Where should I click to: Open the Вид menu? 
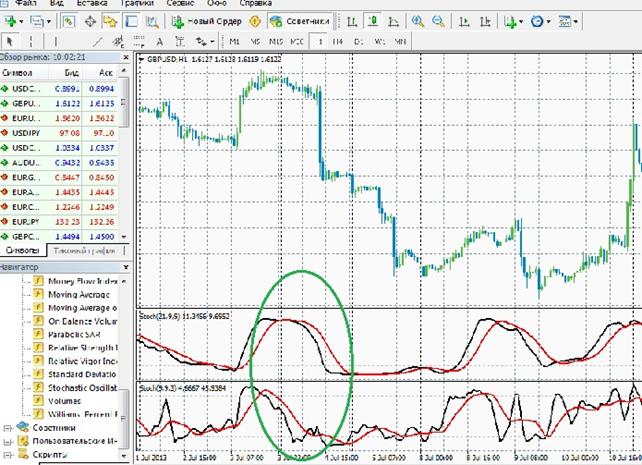(57, 3)
